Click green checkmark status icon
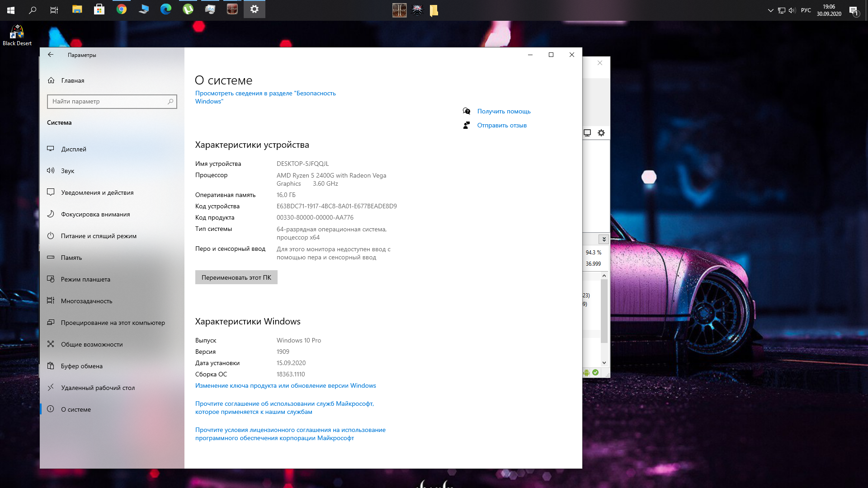Image resolution: width=868 pixels, height=488 pixels. pyautogui.click(x=595, y=372)
